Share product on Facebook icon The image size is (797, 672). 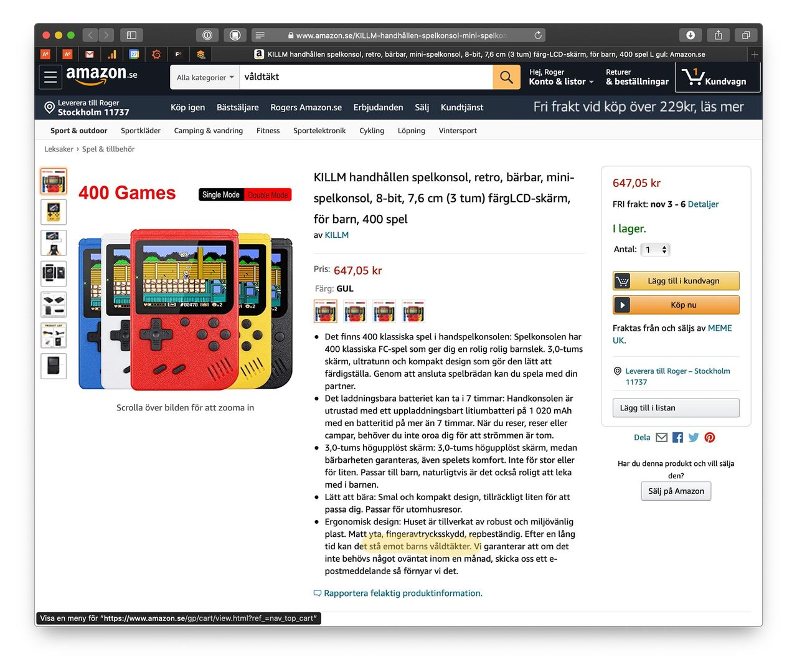click(677, 437)
